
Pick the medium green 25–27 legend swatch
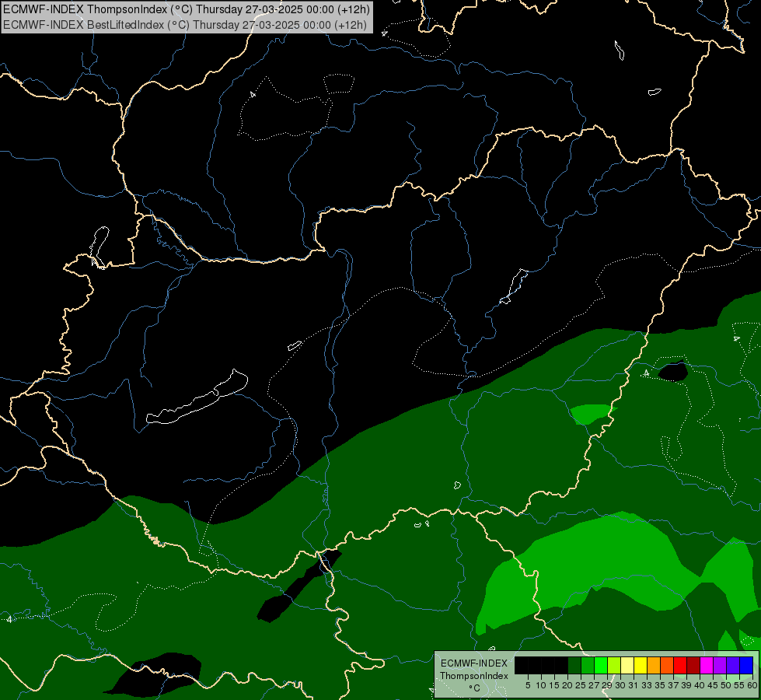click(x=588, y=665)
